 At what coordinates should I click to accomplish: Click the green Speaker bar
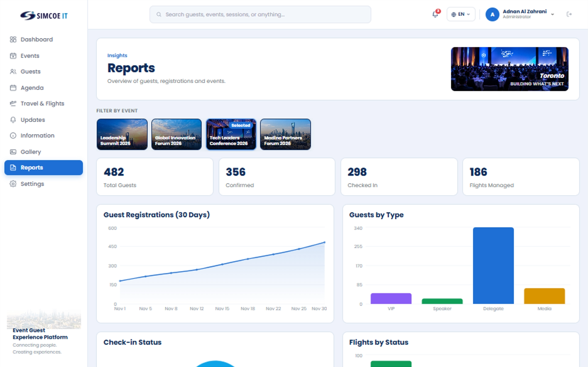click(442, 301)
